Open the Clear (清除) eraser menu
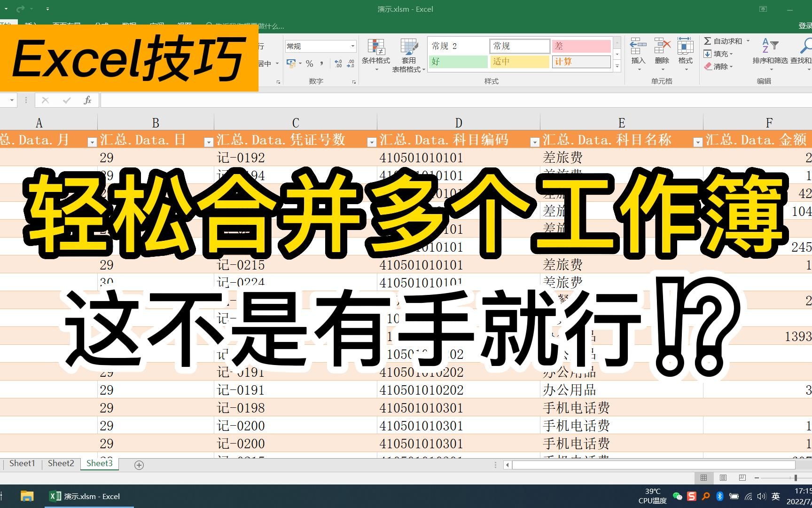The height and width of the screenshot is (508, 812). 718,67
